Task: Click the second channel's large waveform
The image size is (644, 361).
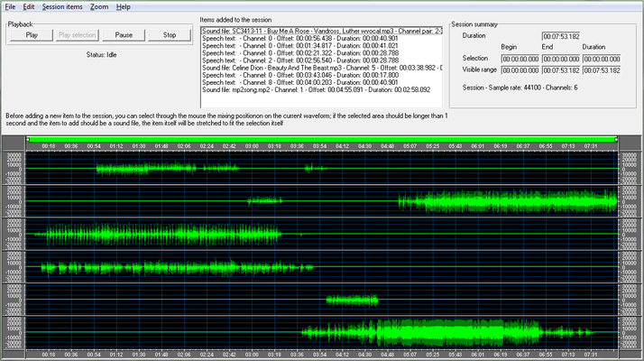Action: [508, 201]
